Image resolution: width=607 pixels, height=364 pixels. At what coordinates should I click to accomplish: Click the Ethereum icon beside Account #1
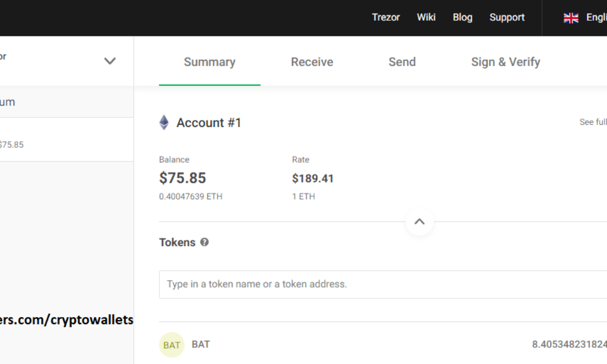pos(163,122)
